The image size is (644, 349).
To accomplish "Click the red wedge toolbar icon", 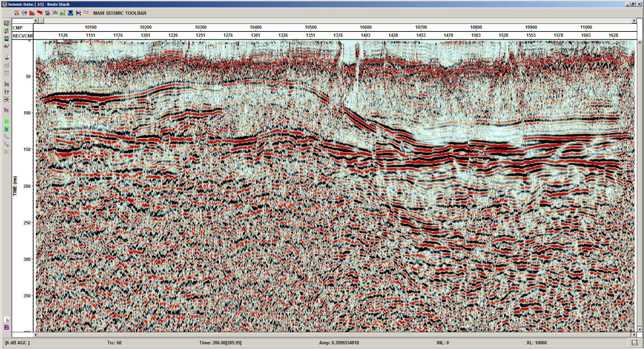I will click(40, 13).
